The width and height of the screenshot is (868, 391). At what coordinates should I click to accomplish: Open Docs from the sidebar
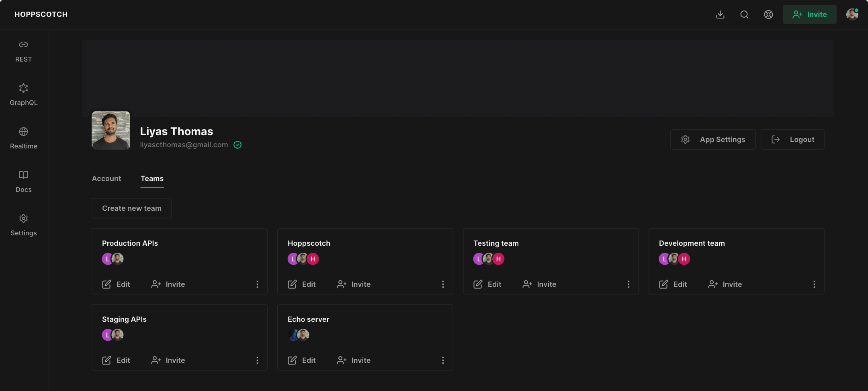23,182
